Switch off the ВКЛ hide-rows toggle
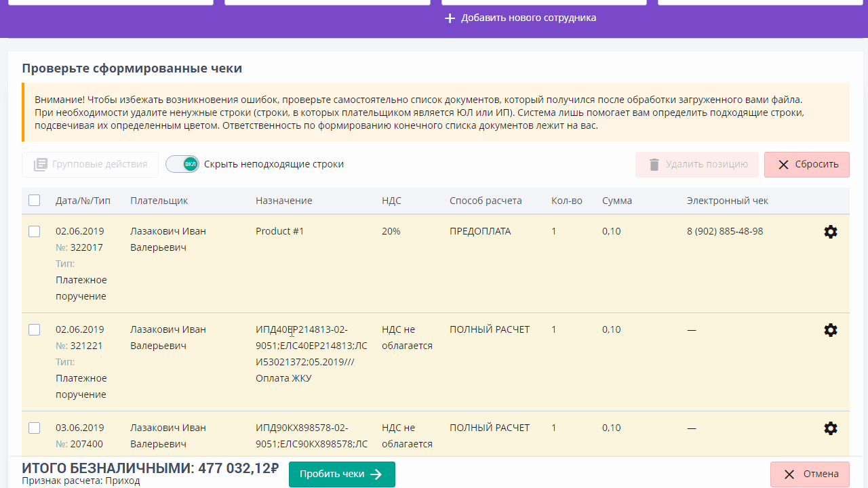 [182, 164]
